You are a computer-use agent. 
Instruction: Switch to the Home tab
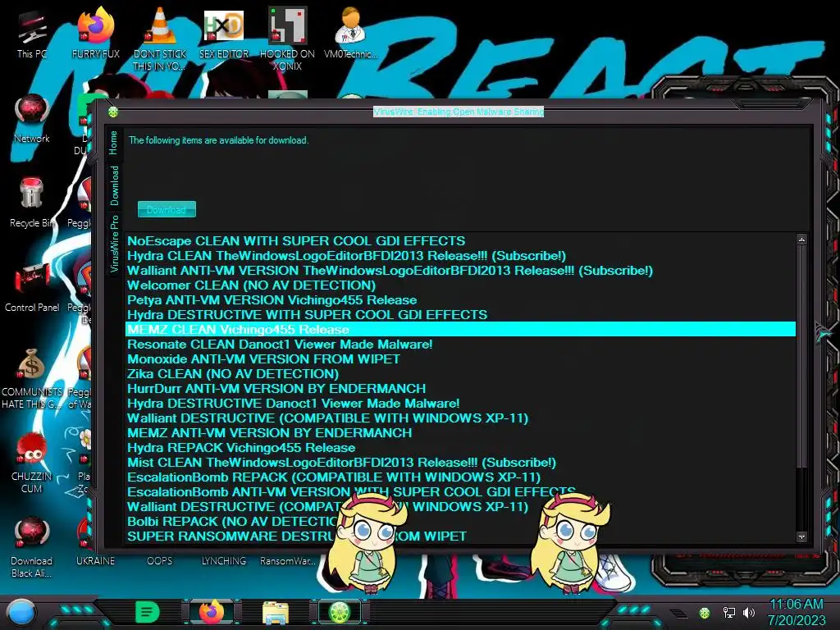point(113,143)
